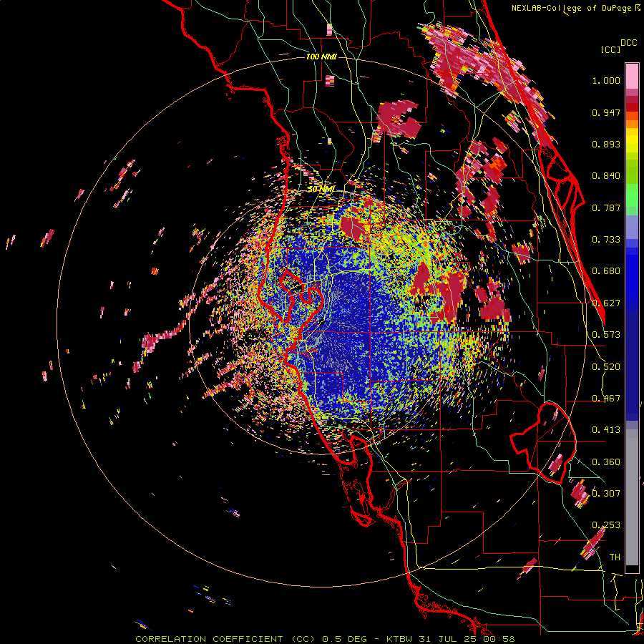
Task: Click the 50 NMI range ring label
Action: (321, 189)
